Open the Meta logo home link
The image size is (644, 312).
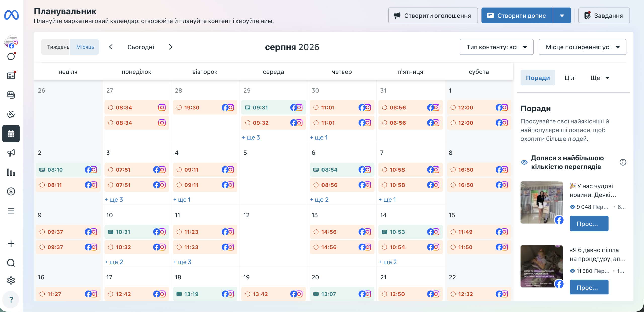coord(11,15)
